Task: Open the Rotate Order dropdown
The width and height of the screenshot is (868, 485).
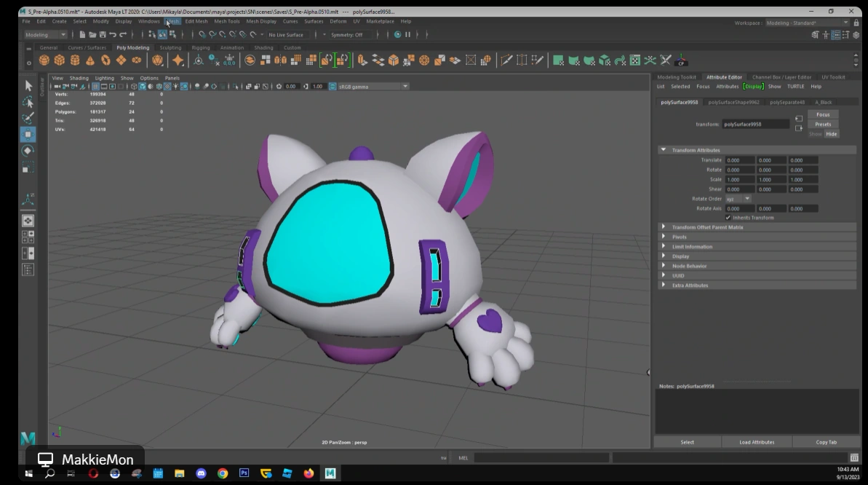Action: point(738,199)
